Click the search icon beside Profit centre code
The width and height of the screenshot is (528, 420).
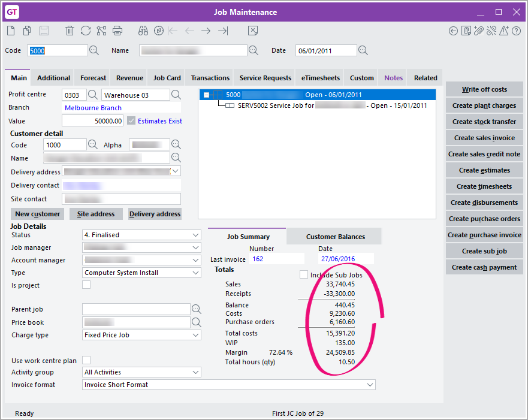coord(93,95)
